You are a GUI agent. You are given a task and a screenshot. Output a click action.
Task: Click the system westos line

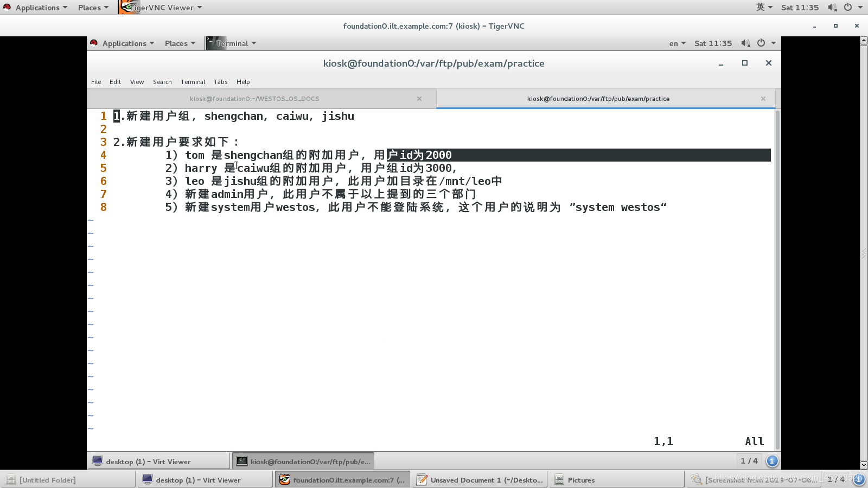pyautogui.click(x=416, y=207)
